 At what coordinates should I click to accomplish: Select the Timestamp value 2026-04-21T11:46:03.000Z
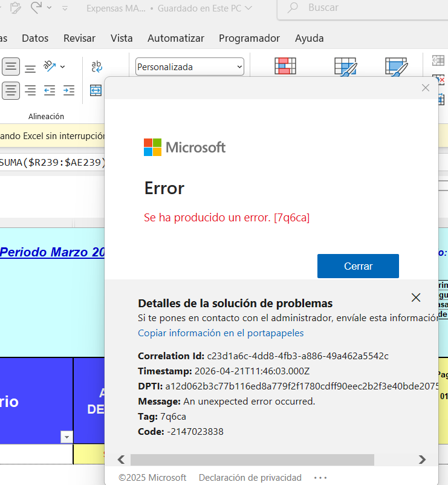click(x=252, y=371)
